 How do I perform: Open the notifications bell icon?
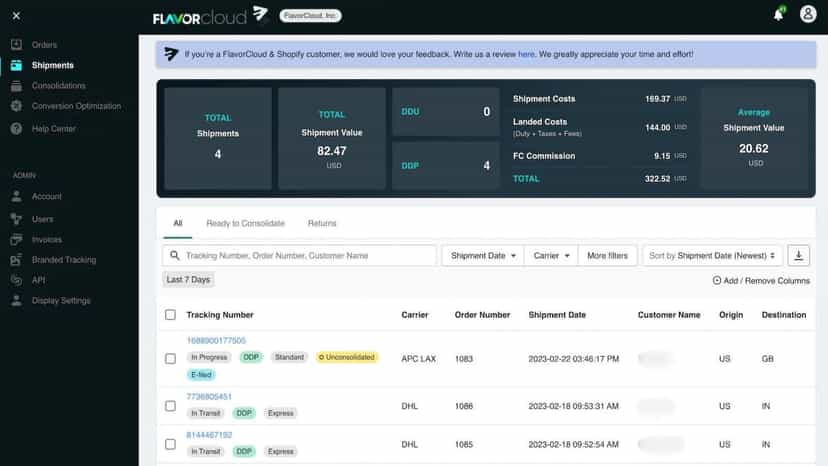pos(778,14)
